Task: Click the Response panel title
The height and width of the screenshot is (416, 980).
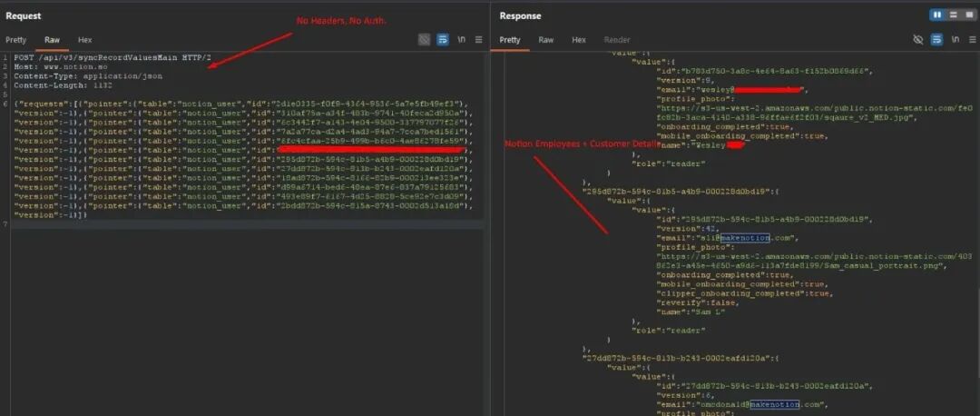Action: click(x=520, y=15)
